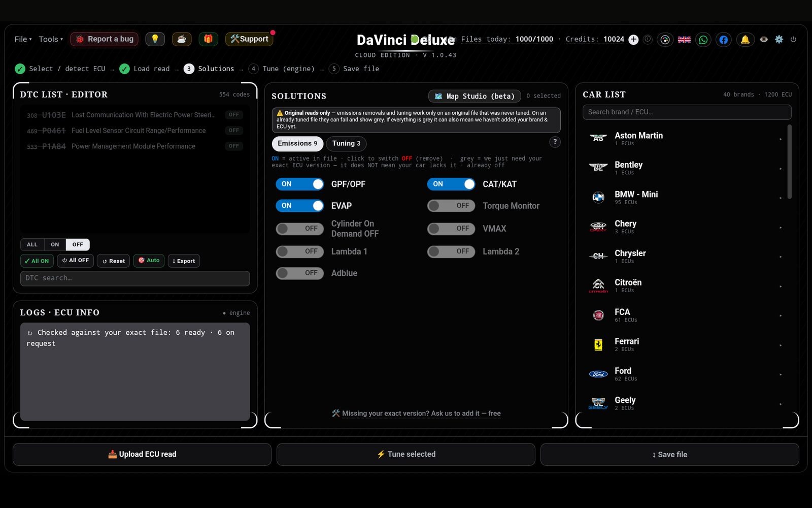Image resolution: width=812 pixels, height=508 pixels.
Task: Click the coffee cup icon
Action: pyautogui.click(x=182, y=39)
